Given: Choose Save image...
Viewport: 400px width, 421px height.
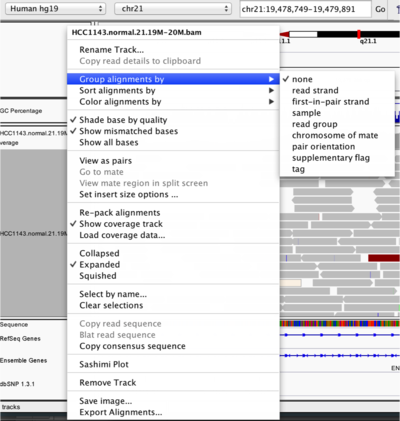Looking at the screenshot, I should point(173,401).
